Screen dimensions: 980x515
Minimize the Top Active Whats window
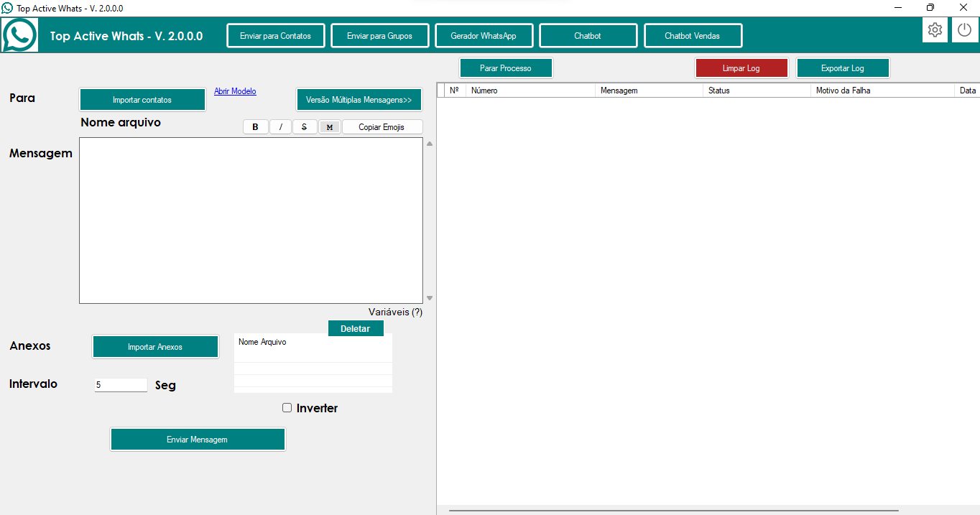(899, 7)
